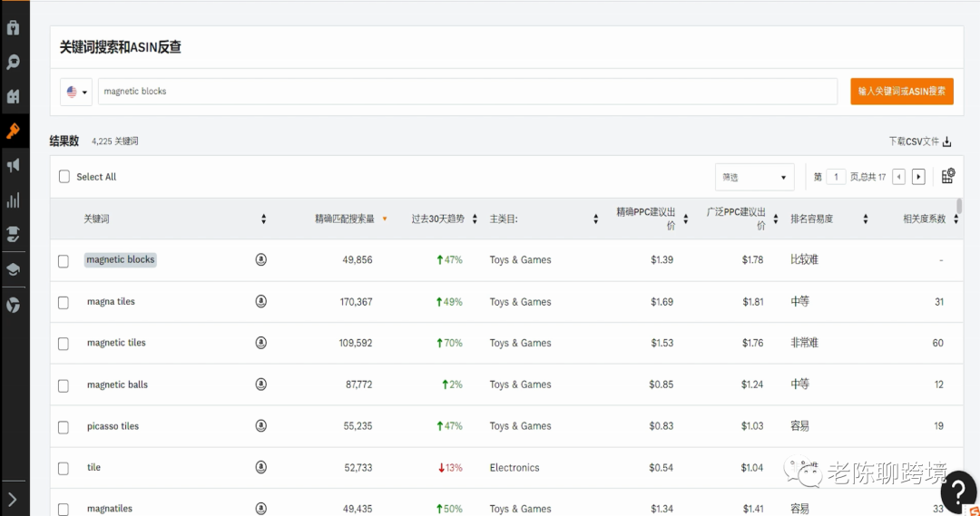Open the bar chart analytics sidebar icon
Viewport: 980px width, 516px height.
click(x=14, y=200)
